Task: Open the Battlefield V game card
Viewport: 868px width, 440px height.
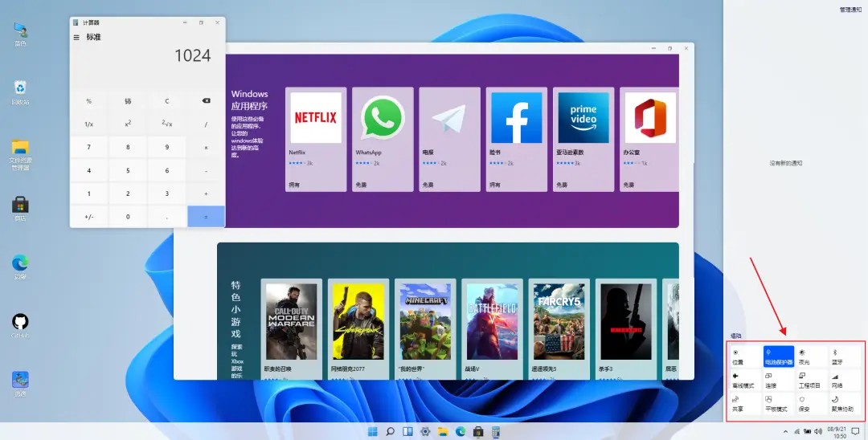Action: [492, 329]
